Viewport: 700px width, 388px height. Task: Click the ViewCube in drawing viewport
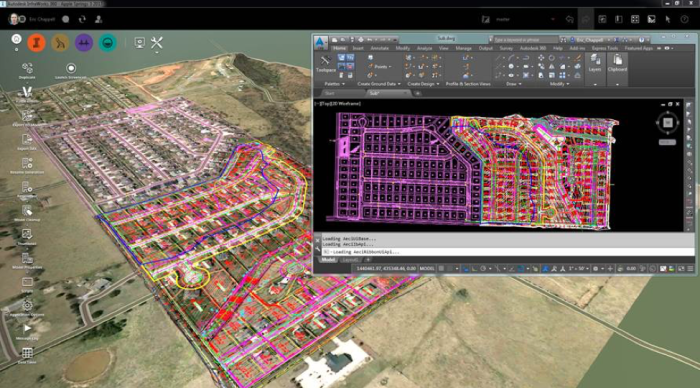(x=667, y=122)
